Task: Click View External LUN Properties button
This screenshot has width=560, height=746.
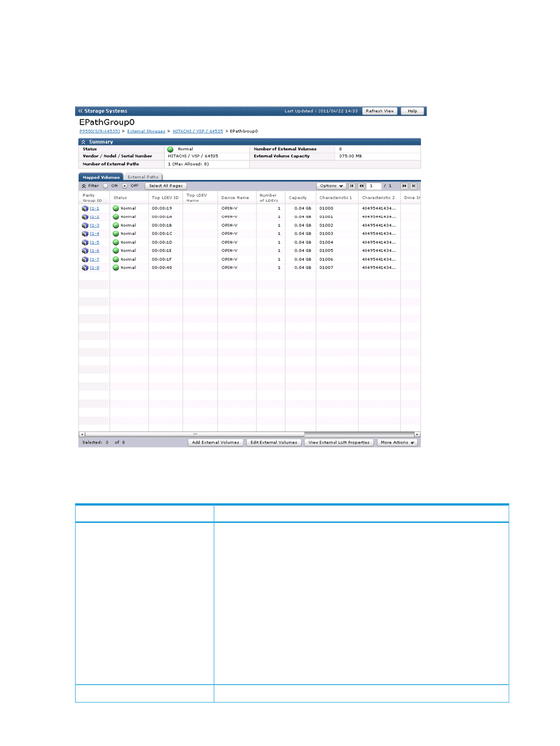Action: (339, 443)
